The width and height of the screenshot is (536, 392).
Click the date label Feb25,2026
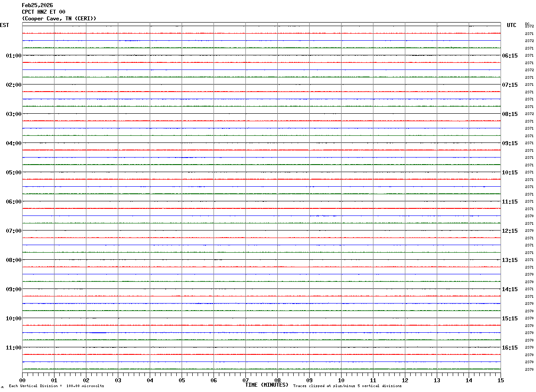point(37,5)
